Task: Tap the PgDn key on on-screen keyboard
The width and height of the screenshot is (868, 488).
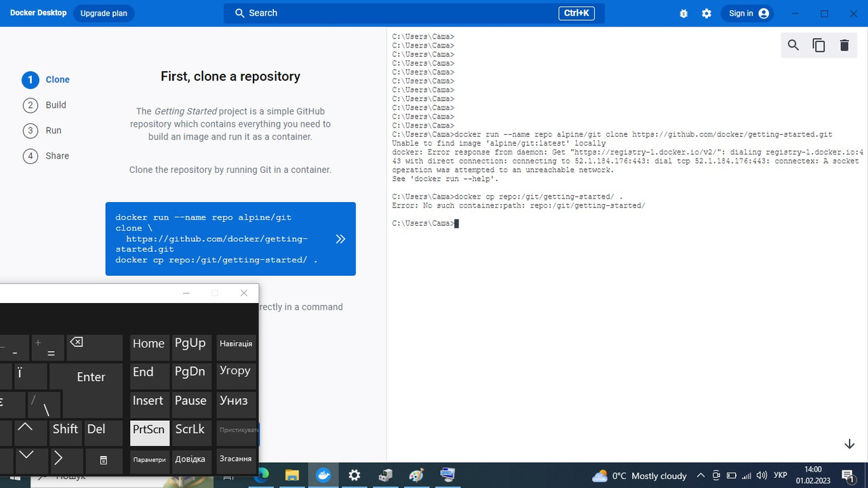Action: pyautogui.click(x=191, y=376)
